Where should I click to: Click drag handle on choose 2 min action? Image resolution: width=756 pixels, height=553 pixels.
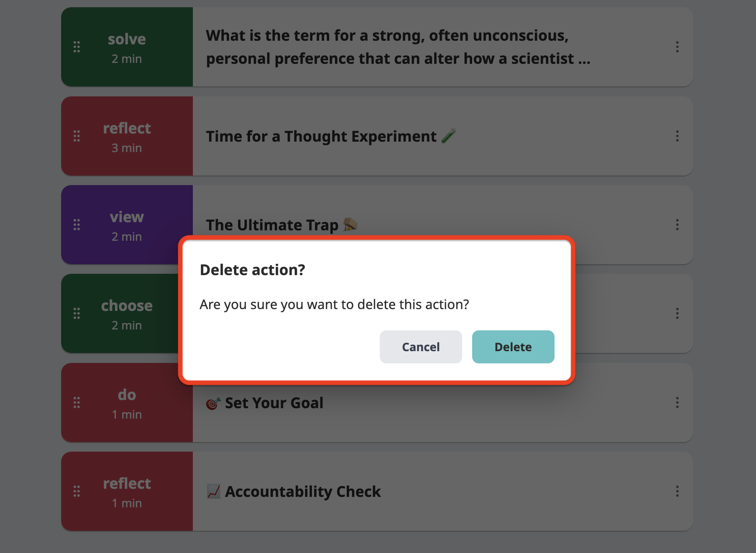[77, 314]
